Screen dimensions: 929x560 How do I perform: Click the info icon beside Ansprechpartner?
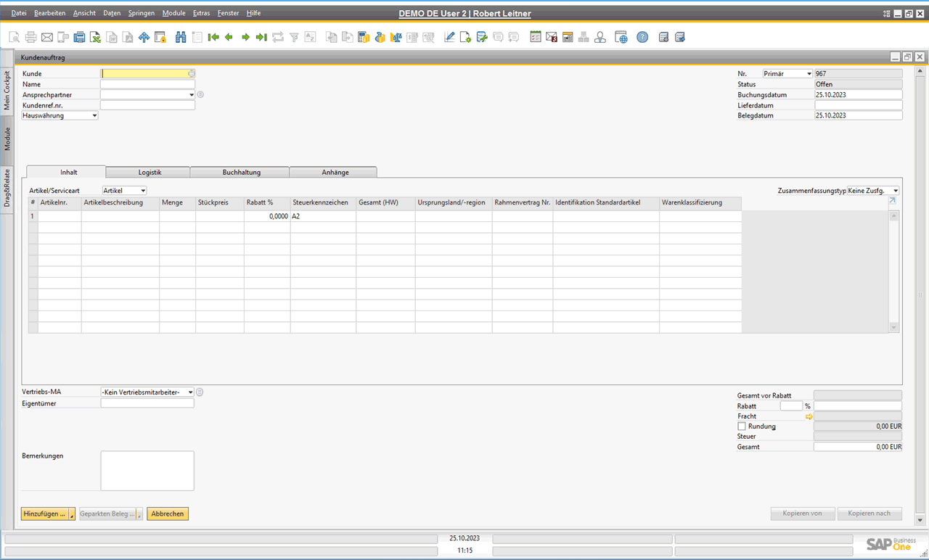200,94
